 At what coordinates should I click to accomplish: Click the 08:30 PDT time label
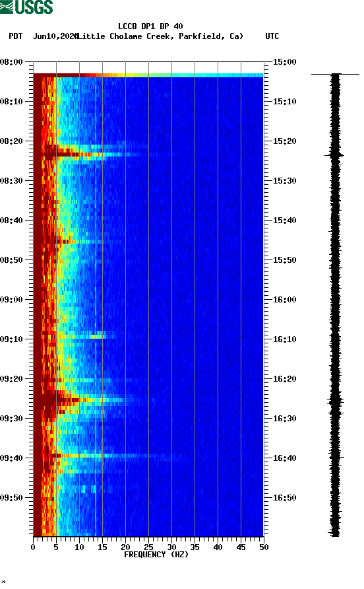(x=11, y=181)
